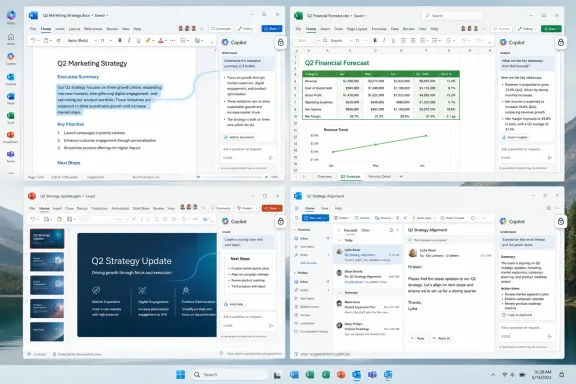Image resolution: width=576 pixels, height=384 pixels.
Task: Open the Editing mode dropdown in Word
Action: (x=247, y=29)
